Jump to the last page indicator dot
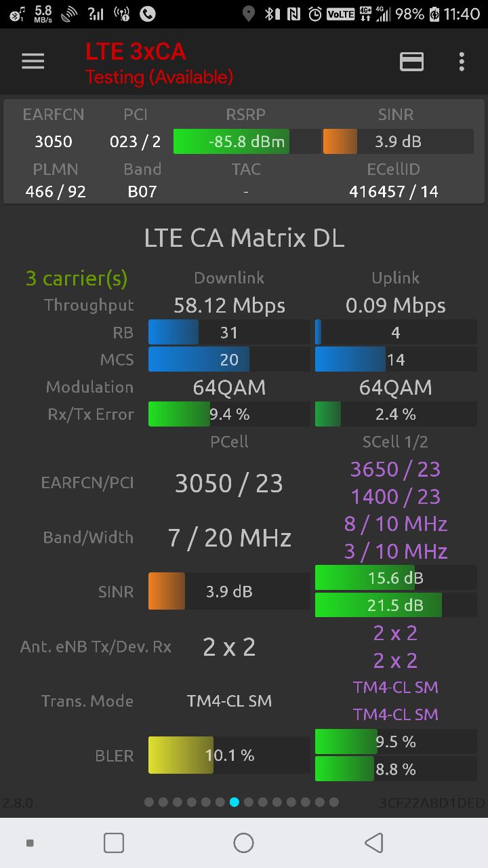 334,802
